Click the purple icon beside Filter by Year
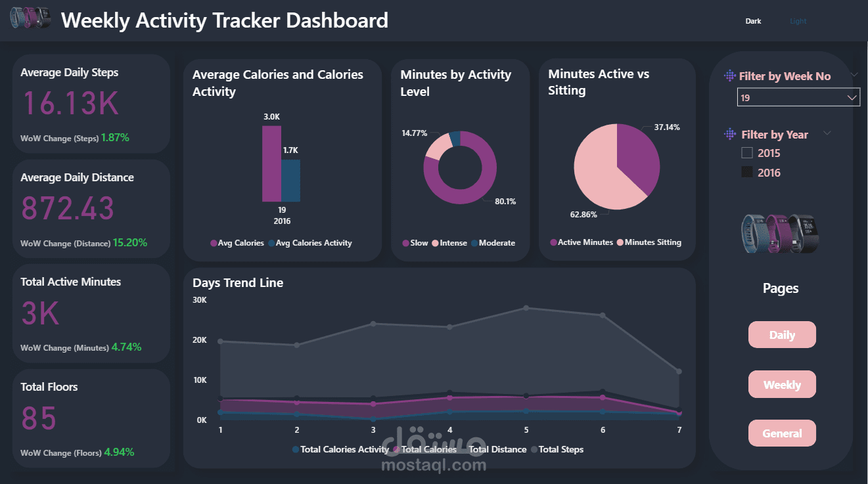The height and width of the screenshot is (484, 868). 729,135
